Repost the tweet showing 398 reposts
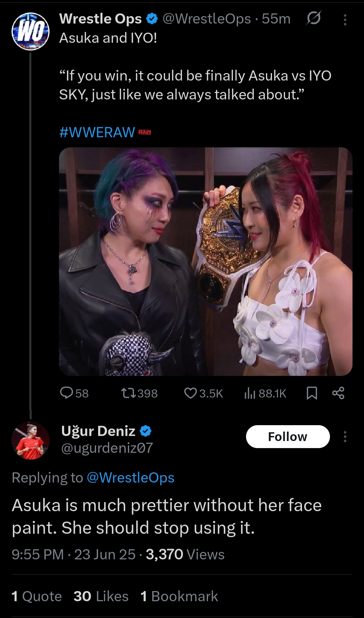This screenshot has width=364, height=618. click(x=139, y=393)
